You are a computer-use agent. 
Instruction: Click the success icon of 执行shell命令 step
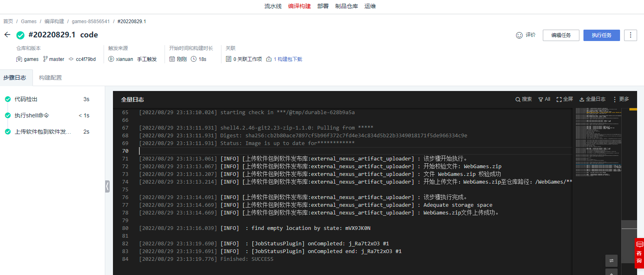(x=8, y=115)
